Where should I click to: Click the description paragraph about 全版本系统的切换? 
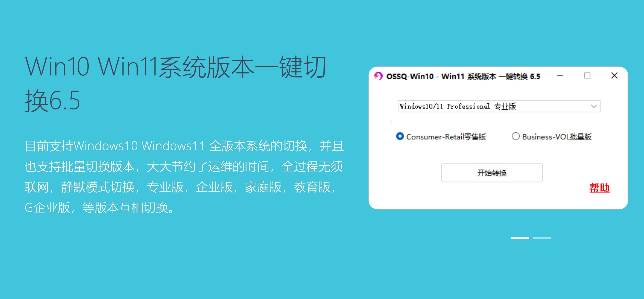pos(184,177)
